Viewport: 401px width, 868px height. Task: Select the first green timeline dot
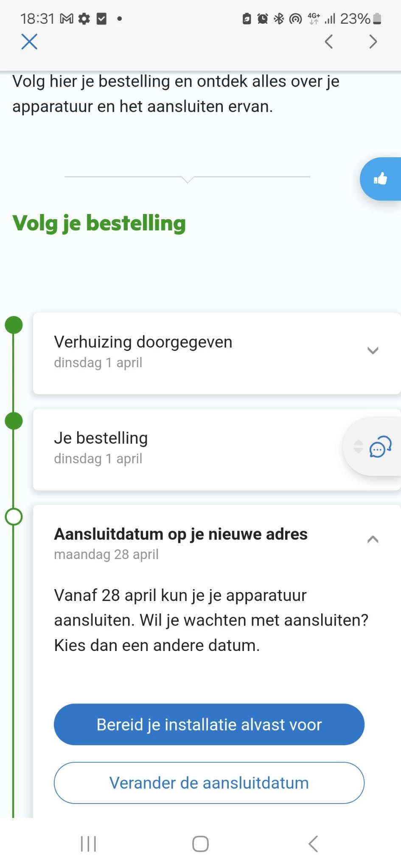14,325
